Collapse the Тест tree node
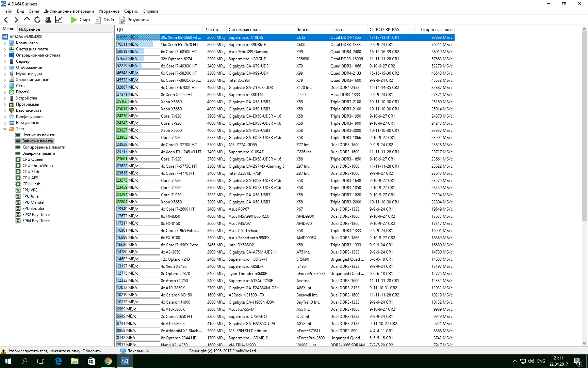This screenshot has height=368, width=588. click(5, 129)
